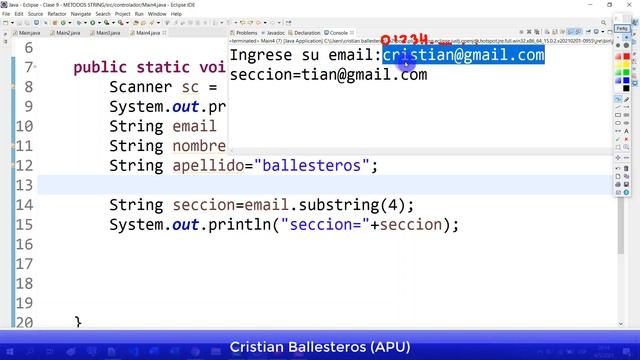The width and height of the screenshot is (640, 360).
Task: Open the Declaration view tab
Action: pyautogui.click(x=304, y=33)
